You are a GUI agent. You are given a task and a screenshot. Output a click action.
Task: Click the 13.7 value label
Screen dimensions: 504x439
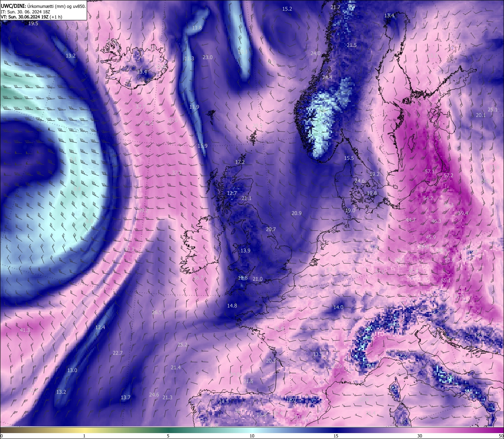point(125,397)
